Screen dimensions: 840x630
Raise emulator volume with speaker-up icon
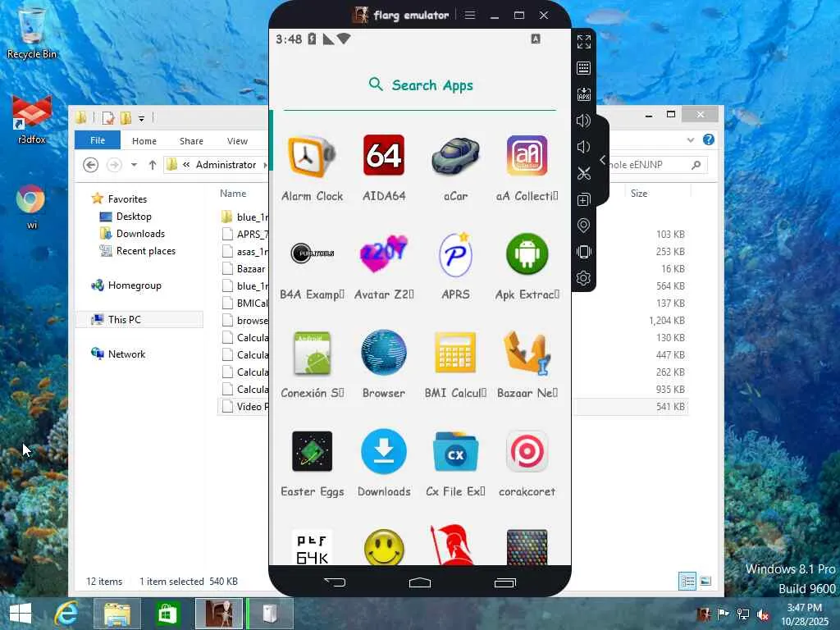584,121
